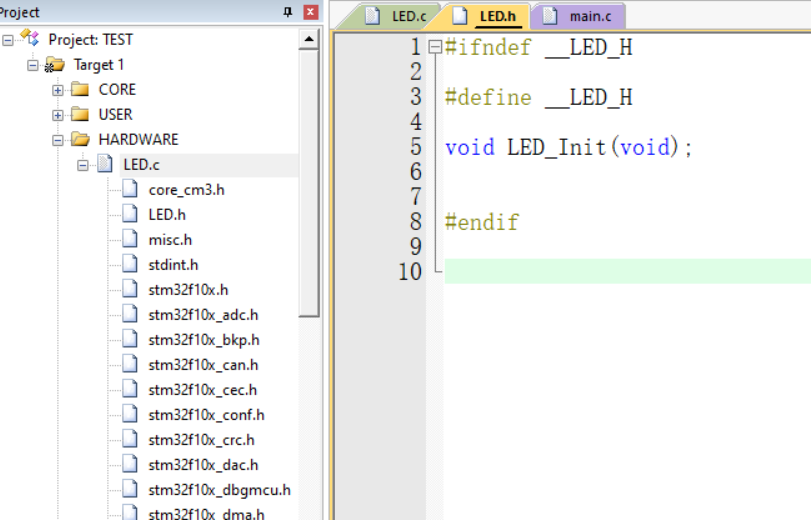Click the misc.h file icon
This screenshot has height=520, width=811.
[x=130, y=239]
